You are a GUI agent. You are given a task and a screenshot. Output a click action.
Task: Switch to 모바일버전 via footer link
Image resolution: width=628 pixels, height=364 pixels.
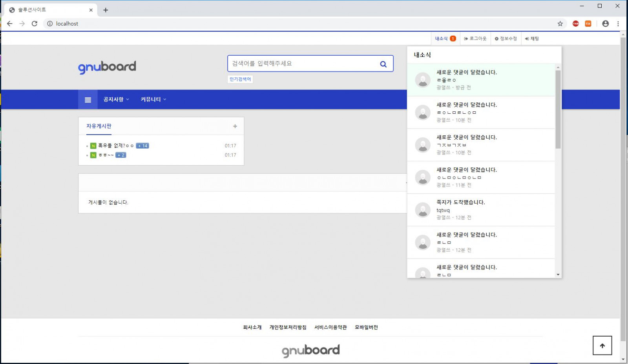point(367,328)
